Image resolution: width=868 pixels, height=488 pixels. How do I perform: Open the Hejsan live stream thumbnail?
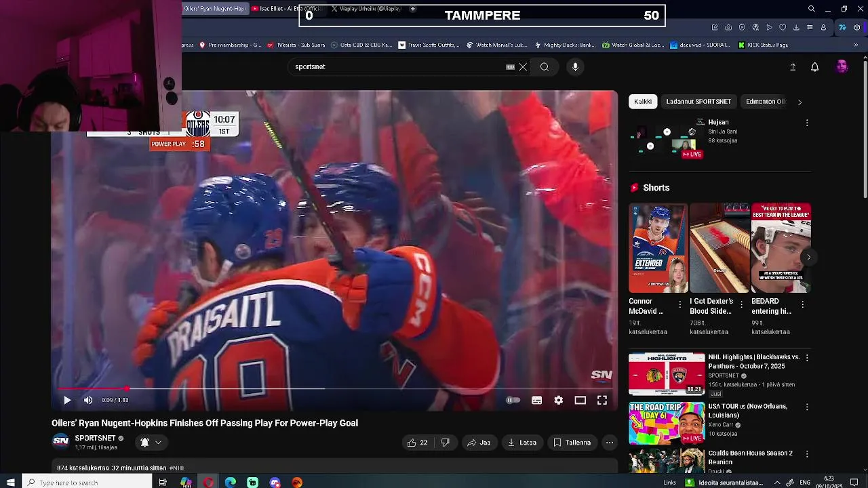click(667, 139)
